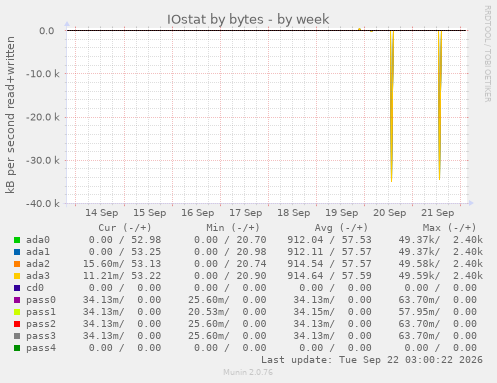497x383 pixels.
Task: Click the 'Min (-/+)' column header
Action: click(x=233, y=228)
